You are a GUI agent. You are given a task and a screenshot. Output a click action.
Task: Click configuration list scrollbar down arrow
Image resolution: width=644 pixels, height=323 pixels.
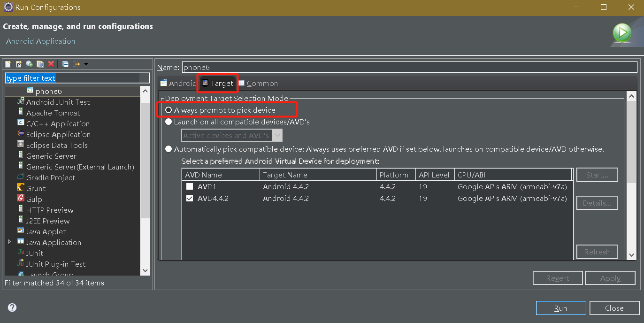coord(145,270)
